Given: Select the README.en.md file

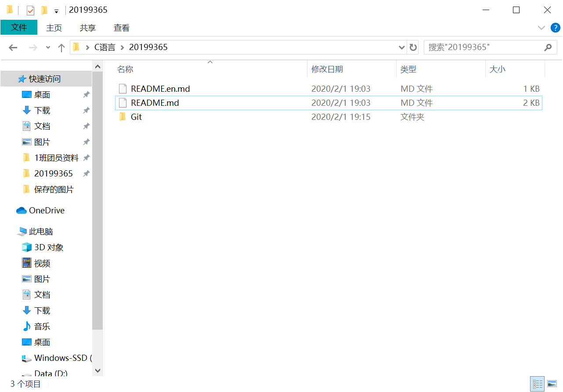Looking at the screenshot, I should [328, 89].
